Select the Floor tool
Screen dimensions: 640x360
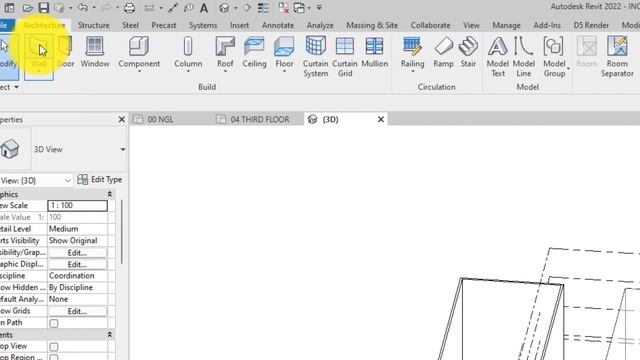point(284,53)
